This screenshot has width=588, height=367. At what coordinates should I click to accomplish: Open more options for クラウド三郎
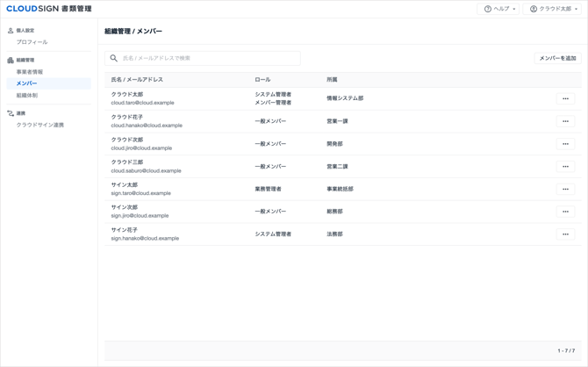click(565, 166)
